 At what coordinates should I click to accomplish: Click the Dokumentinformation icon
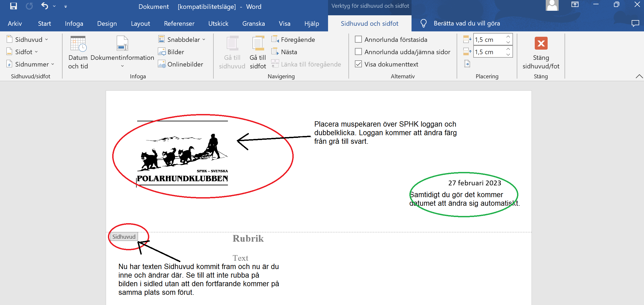pyautogui.click(x=122, y=43)
